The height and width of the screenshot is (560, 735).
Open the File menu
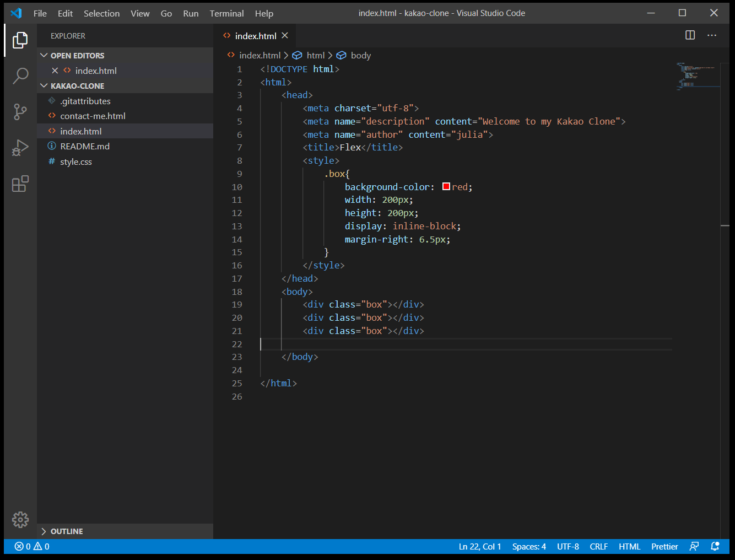click(x=40, y=13)
